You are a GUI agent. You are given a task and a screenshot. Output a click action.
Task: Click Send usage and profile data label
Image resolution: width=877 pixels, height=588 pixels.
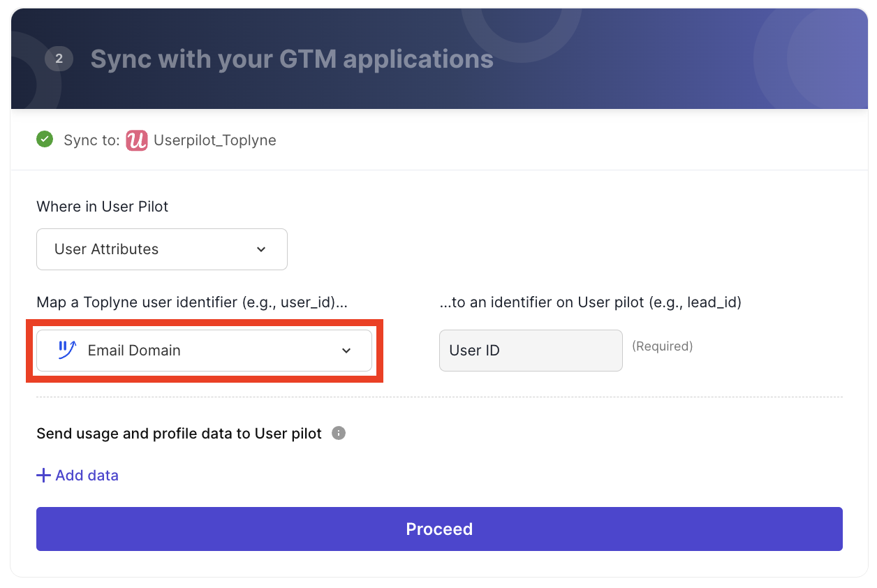pyautogui.click(x=179, y=433)
